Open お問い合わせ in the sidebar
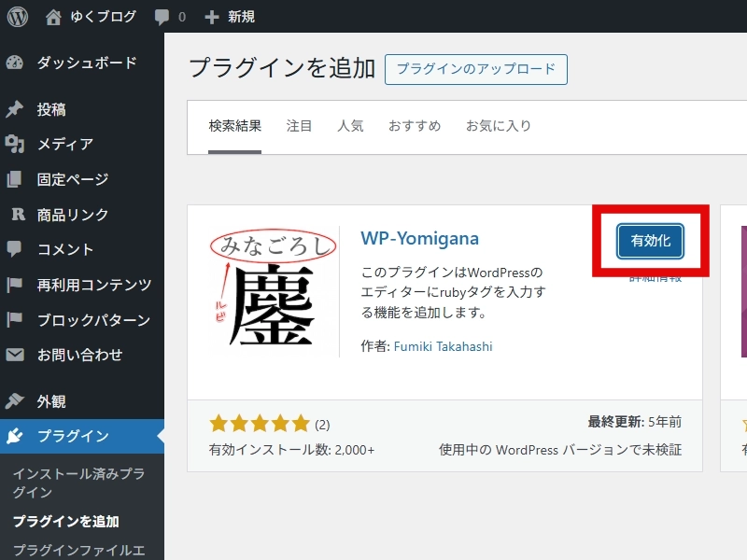 click(x=82, y=355)
